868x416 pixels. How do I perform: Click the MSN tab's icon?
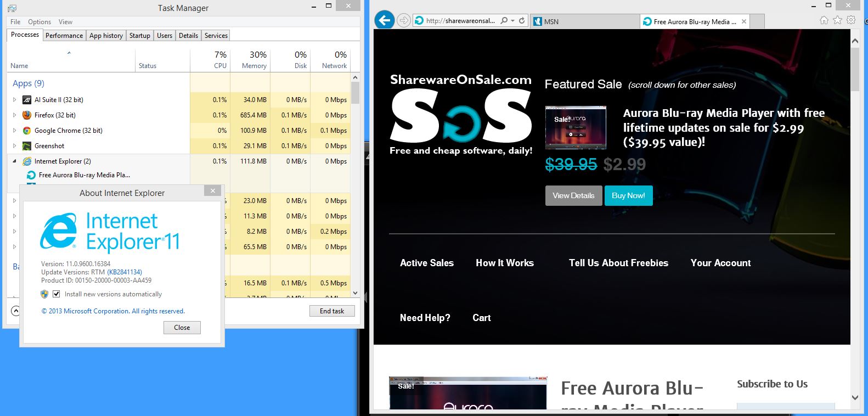click(x=537, y=21)
